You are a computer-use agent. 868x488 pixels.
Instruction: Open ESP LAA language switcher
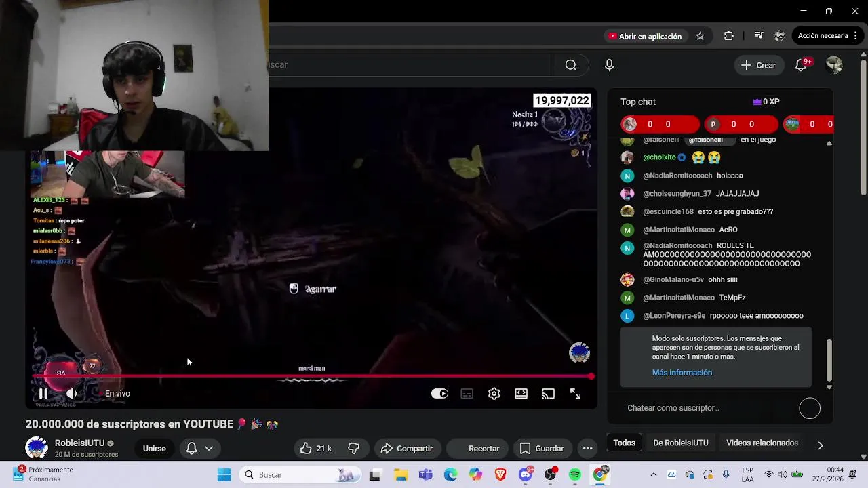(x=747, y=474)
